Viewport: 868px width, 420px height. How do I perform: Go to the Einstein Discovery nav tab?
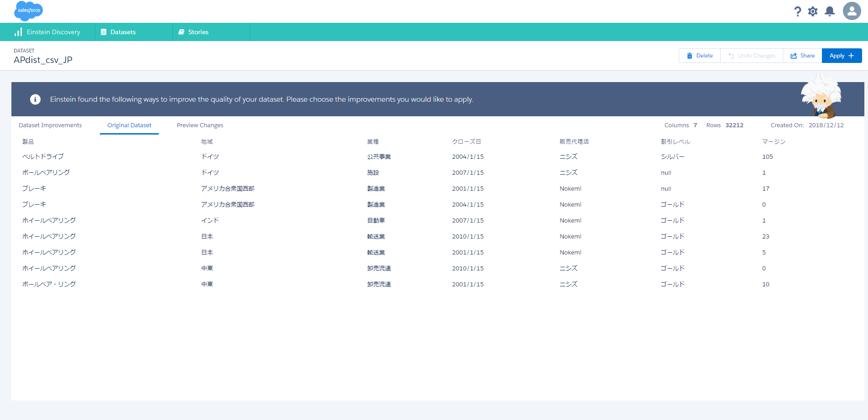(47, 32)
